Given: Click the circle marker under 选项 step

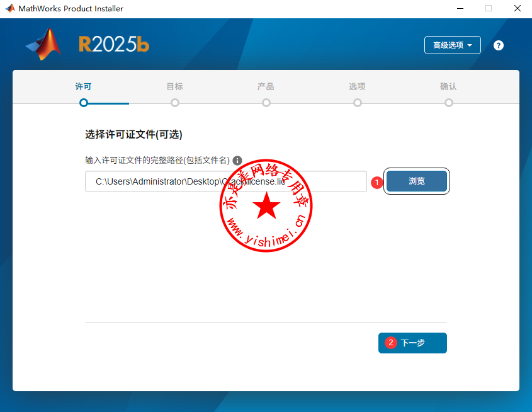Looking at the screenshot, I should 358,103.
